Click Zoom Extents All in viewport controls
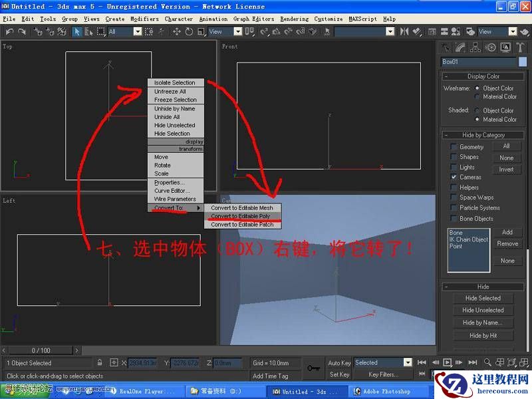Screen dimensions: 532x399 click(x=525, y=361)
